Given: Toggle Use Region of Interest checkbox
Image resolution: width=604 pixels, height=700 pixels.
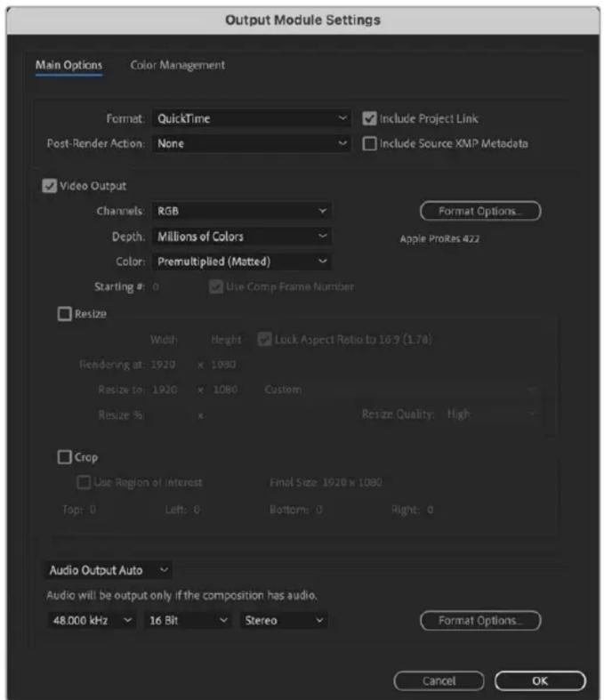Looking at the screenshot, I should (x=84, y=482).
